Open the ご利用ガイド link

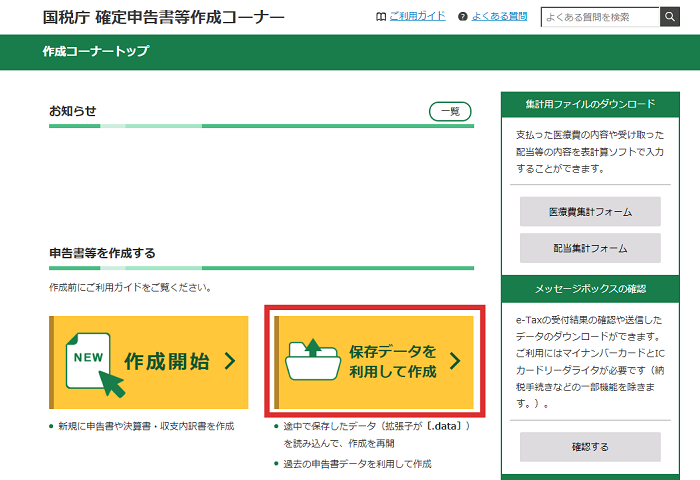point(417,17)
